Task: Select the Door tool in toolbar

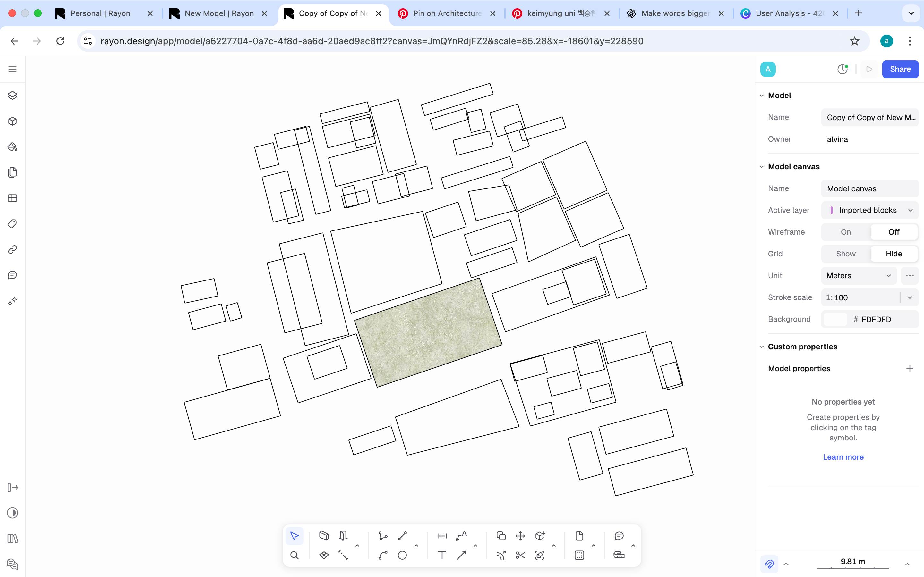Action: pyautogui.click(x=343, y=536)
